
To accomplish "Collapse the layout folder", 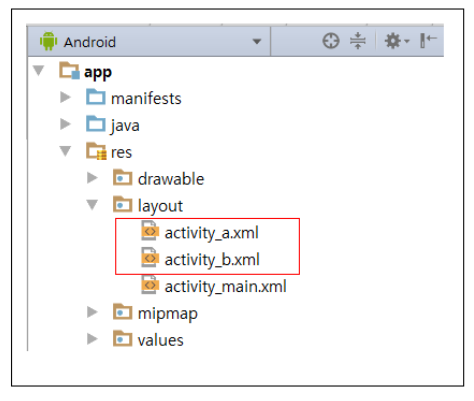I will coord(92,205).
